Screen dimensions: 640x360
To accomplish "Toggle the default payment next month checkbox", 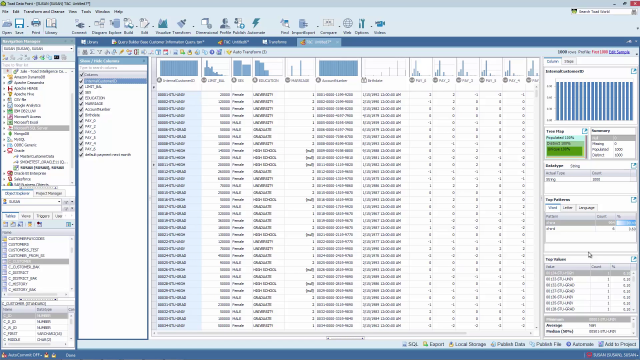I will (82, 155).
